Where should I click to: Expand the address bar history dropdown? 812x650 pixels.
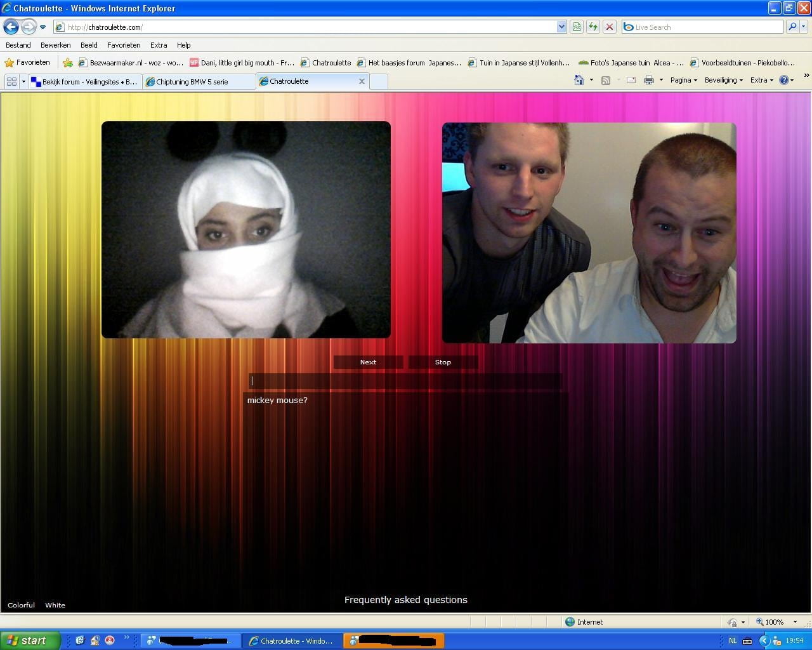pos(561,27)
